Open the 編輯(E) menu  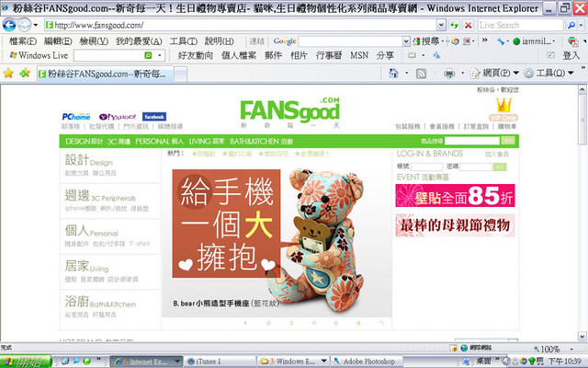pyautogui.click(x=58, y=41)
